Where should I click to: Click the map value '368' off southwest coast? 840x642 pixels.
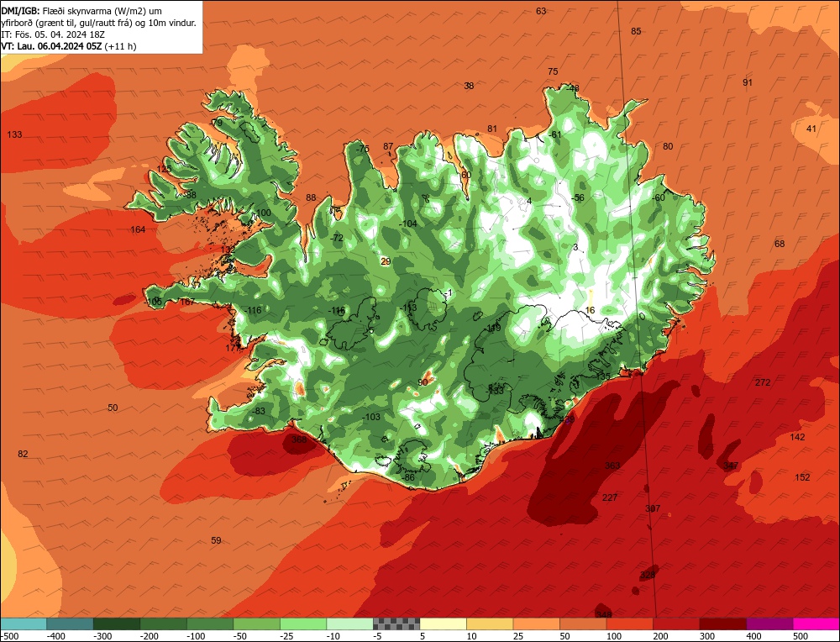(x=299, y=439)
